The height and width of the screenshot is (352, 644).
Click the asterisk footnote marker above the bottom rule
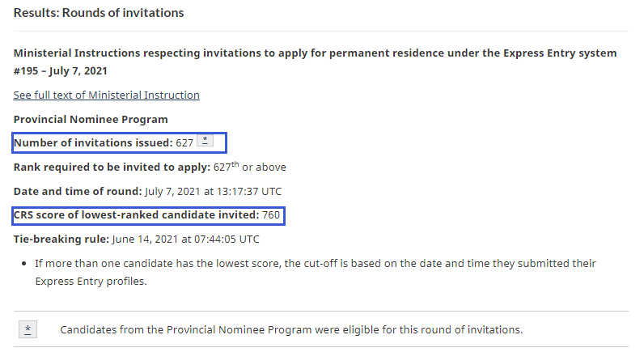(x=28, y=329)
